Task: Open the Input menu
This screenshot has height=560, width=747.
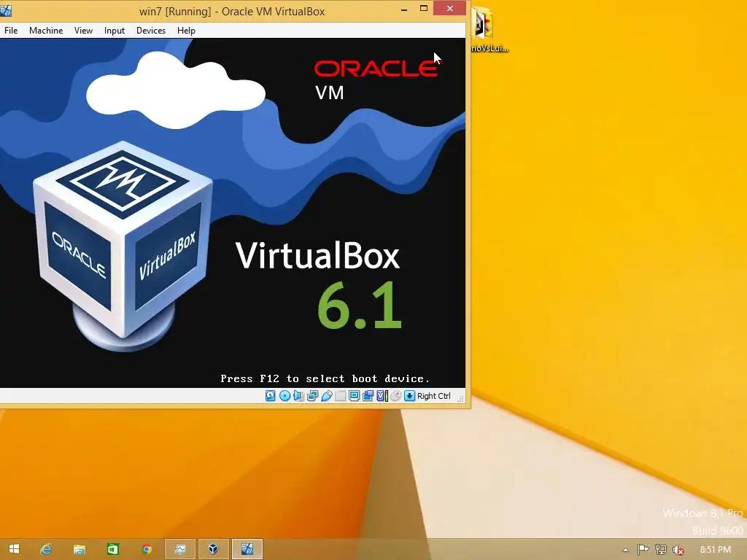Action: coord(115,31)
